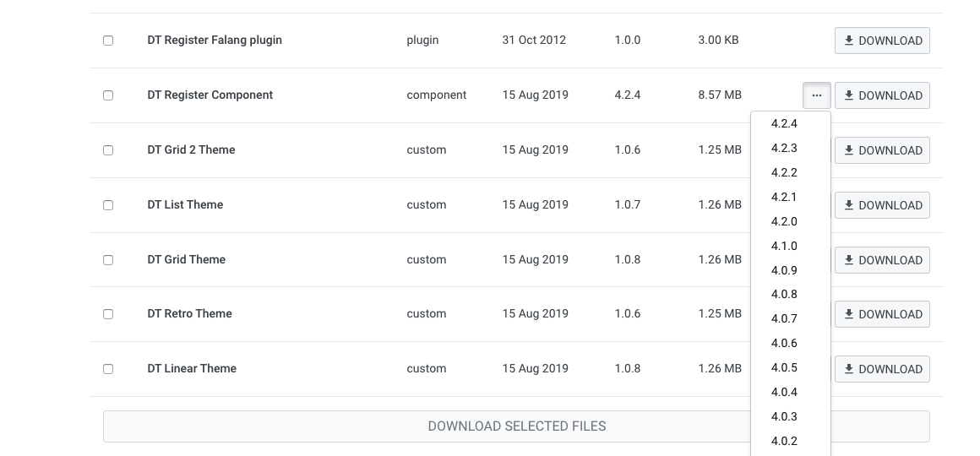This screenshot has height=456, width=980.
Task: Choose version 4.0.2 menu item
Action: click(784, 441)
